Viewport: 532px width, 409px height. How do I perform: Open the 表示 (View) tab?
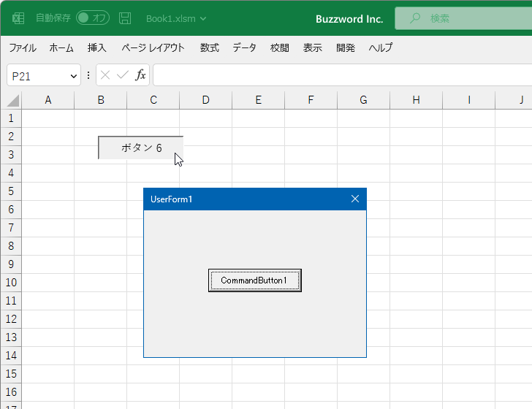click(313, 47)
